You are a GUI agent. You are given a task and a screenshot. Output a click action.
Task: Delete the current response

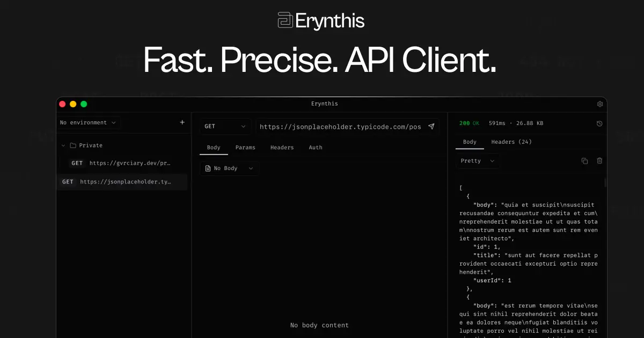click(599, 160)
